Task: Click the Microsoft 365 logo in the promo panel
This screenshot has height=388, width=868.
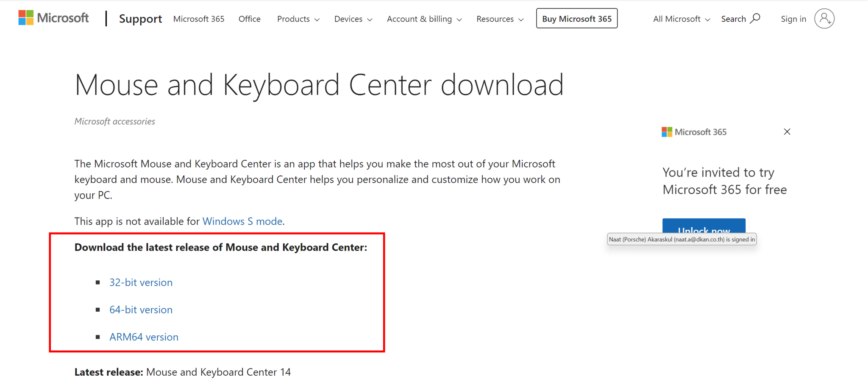Action: click(x=694, y=131)
